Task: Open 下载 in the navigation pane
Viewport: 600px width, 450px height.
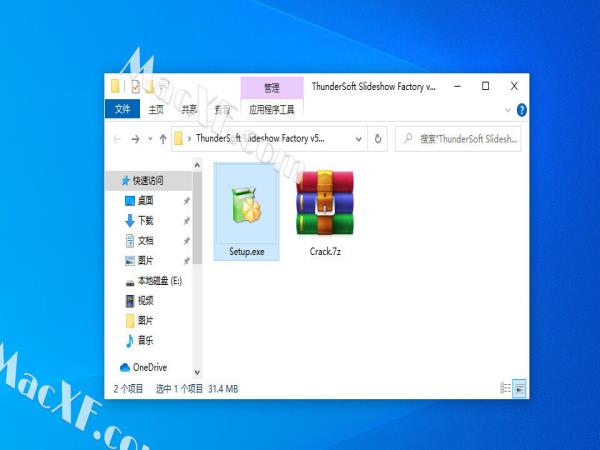Action: (145, 221)
